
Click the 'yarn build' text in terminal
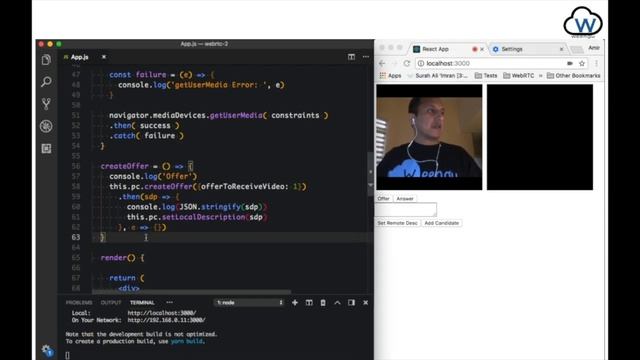tap(187, 341)
